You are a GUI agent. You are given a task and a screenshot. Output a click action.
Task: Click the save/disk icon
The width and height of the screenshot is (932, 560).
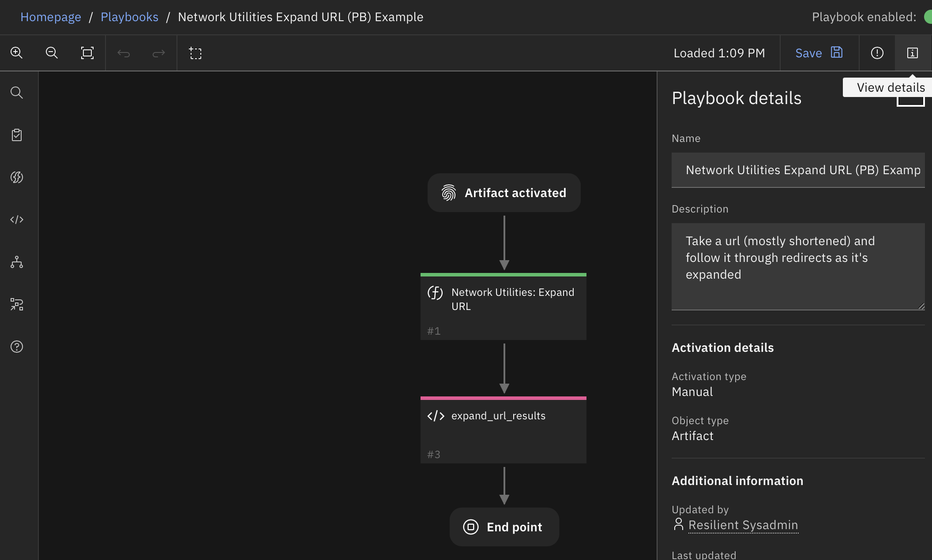tap(838, 52)
